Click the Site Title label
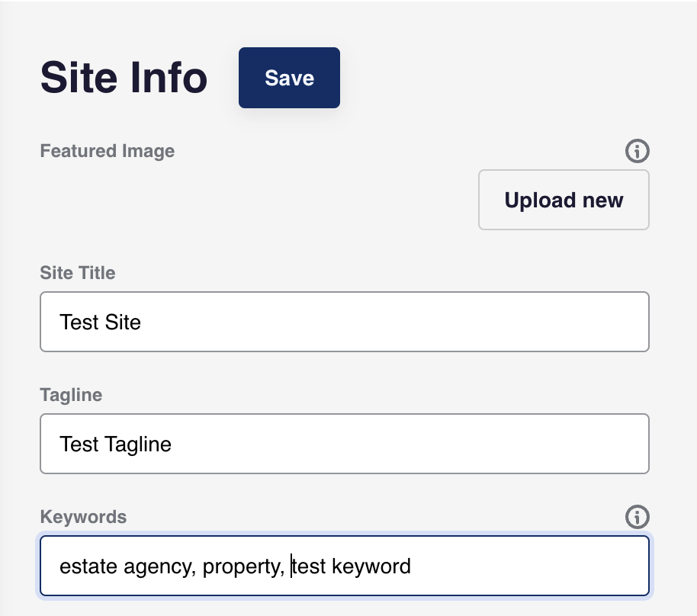697x616 pixels. click(x=77, y=273)
